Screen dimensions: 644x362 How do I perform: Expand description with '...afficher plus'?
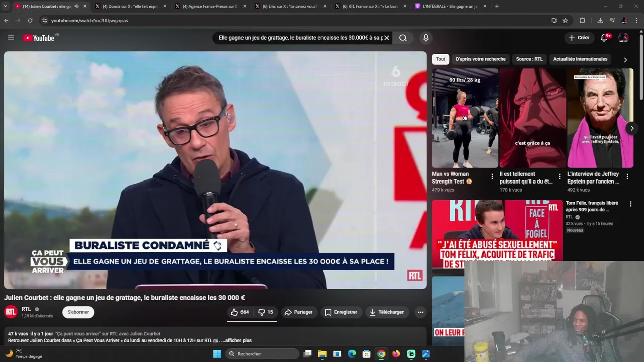[236, 340]
